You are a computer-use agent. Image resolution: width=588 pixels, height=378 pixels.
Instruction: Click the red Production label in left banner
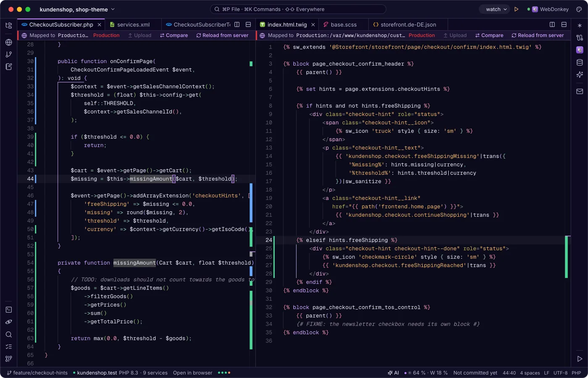106,36
